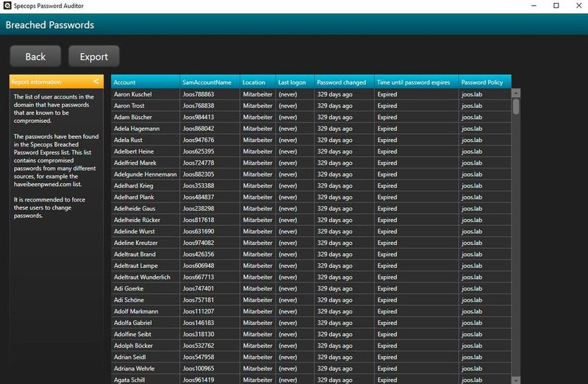Select the Adelgunde Hennemann account
The image size is (588, 384).
(x=145, y=174)
